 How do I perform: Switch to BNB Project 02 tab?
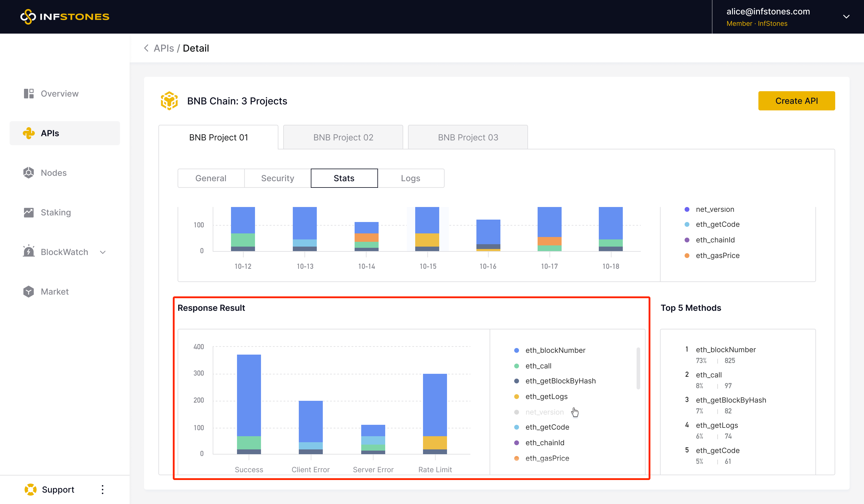tap(343, 137)
